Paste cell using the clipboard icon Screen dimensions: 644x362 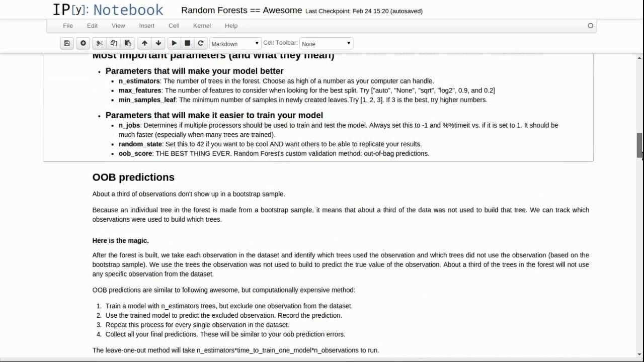[128, 43]
